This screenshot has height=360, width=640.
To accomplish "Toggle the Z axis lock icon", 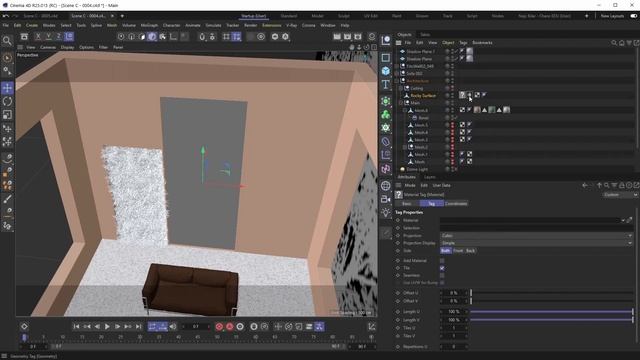I will (x=59, y=37).
